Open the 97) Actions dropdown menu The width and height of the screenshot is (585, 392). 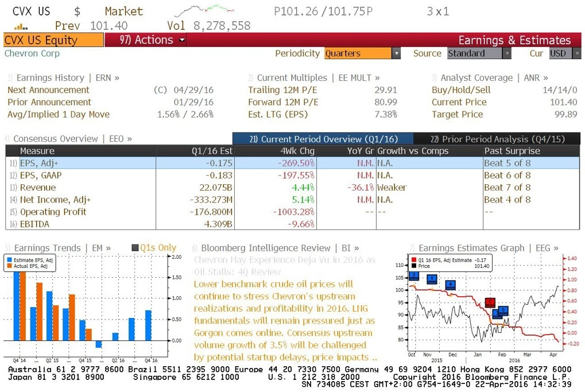coord(152,40)
